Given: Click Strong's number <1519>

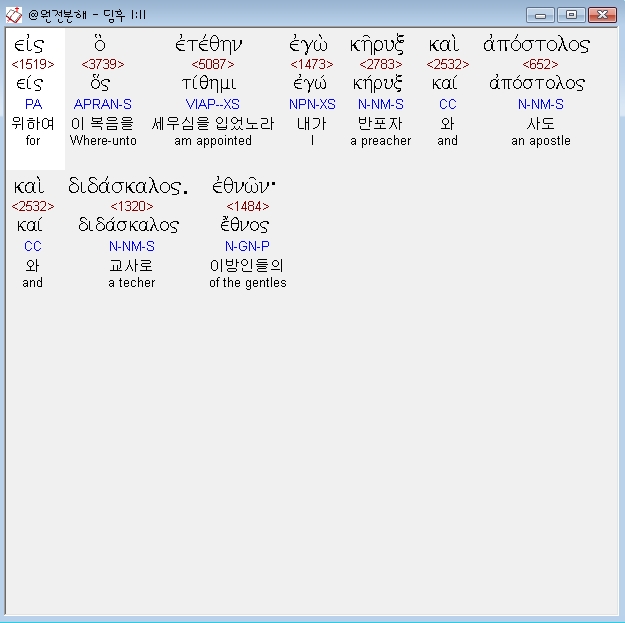Looking at the screenshot, I should click(33, 64).
